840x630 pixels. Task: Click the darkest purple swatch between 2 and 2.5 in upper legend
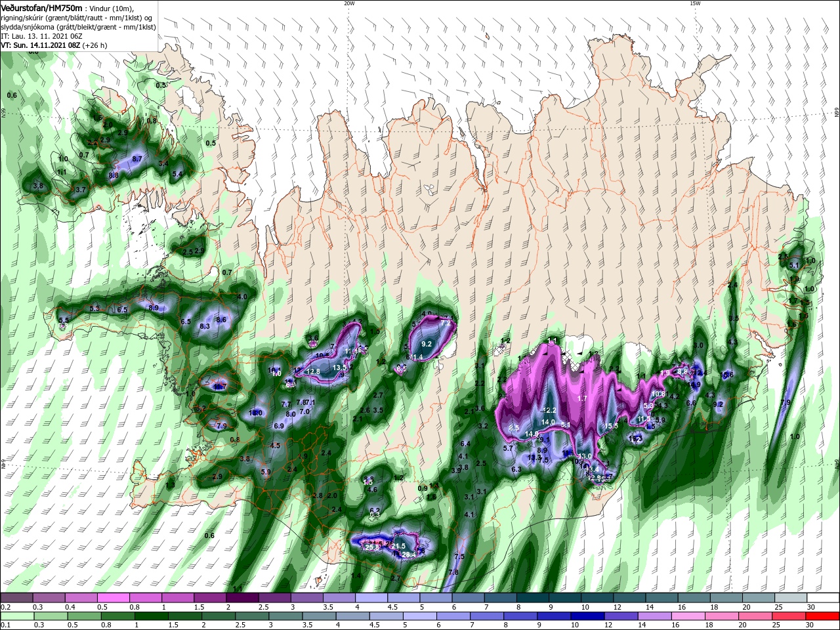(x=241, y=598)
